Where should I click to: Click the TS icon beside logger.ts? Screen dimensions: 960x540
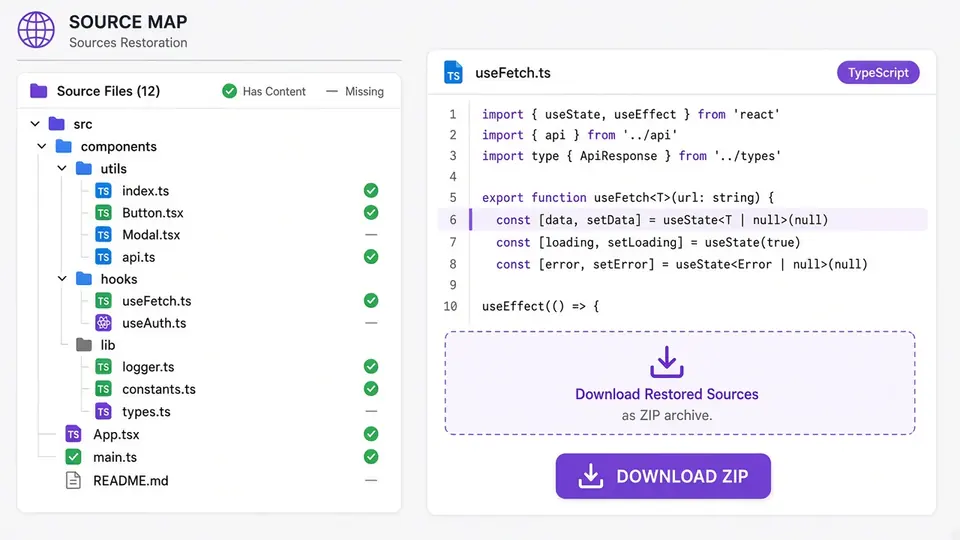click(103, 367)
